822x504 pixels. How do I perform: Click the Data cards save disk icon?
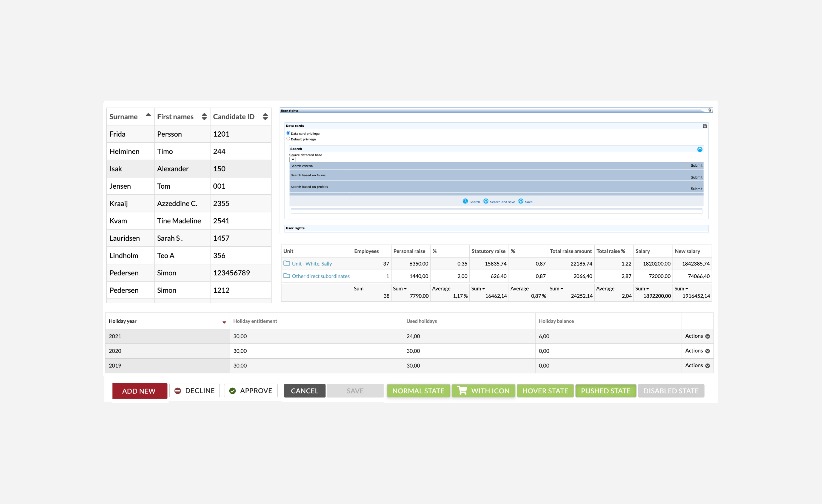click(704, 126)
